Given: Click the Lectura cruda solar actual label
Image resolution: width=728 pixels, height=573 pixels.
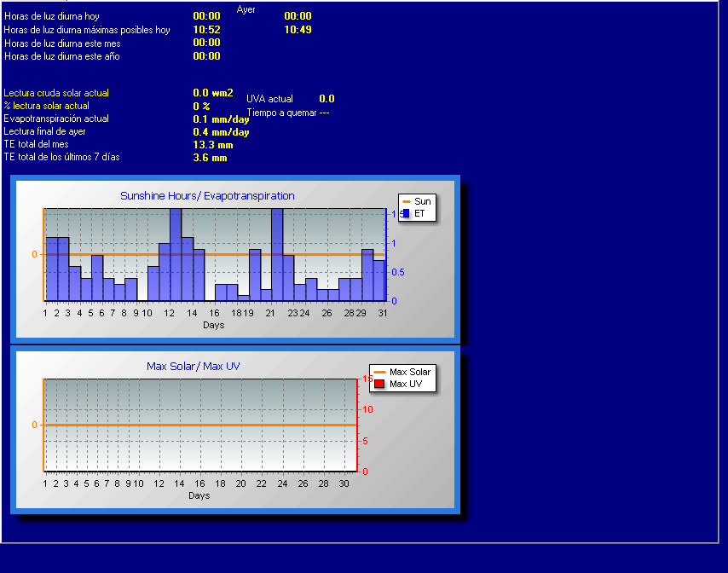Looking at the screenshot, I should click(56, 93).
